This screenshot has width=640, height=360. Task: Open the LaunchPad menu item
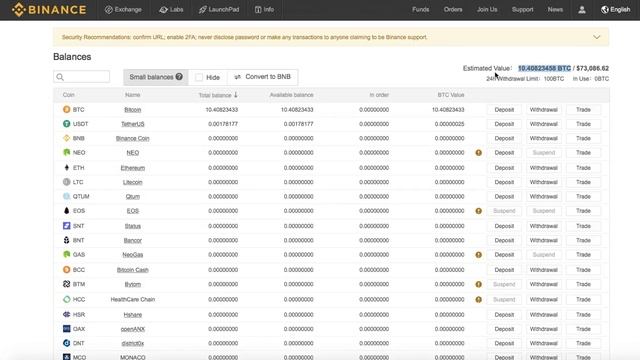coord(219,9)
